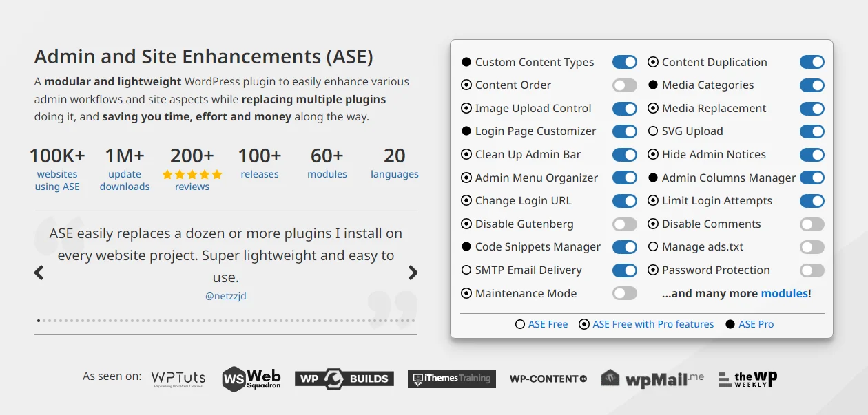Viewport: 868px width, 415px height.
Task: Disable the Code Snippets Manager toggle
Action: (x=625, y=247)
